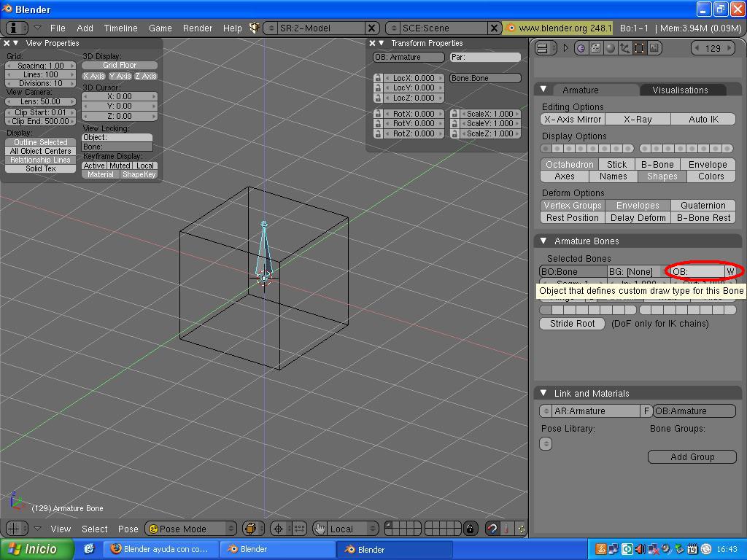Click the volume icon in system tray
Viewport: 747px width, 560px height.
[640, 550]
